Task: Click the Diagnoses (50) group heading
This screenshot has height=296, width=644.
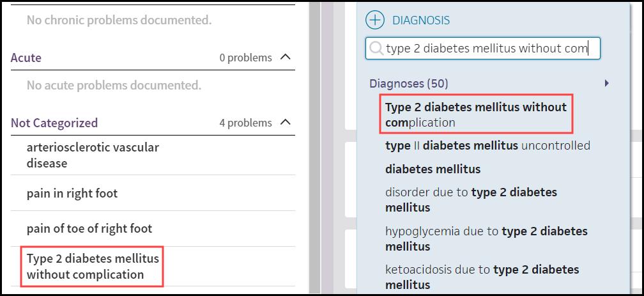Action: coord(409,84)
